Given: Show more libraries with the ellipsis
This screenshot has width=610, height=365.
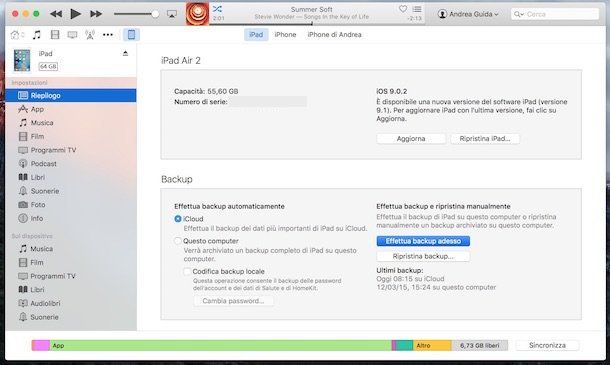Looking at the screenshot, I should tap(108, 35).
